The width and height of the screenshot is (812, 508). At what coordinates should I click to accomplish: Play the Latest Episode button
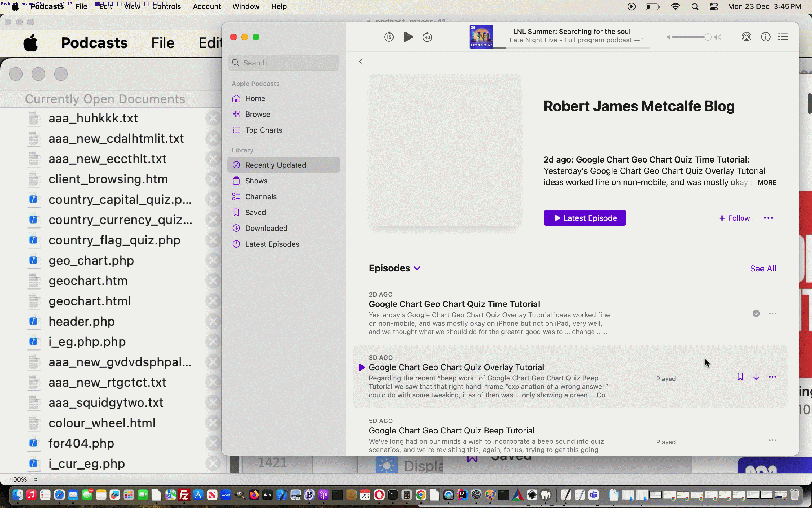point(585,218)
